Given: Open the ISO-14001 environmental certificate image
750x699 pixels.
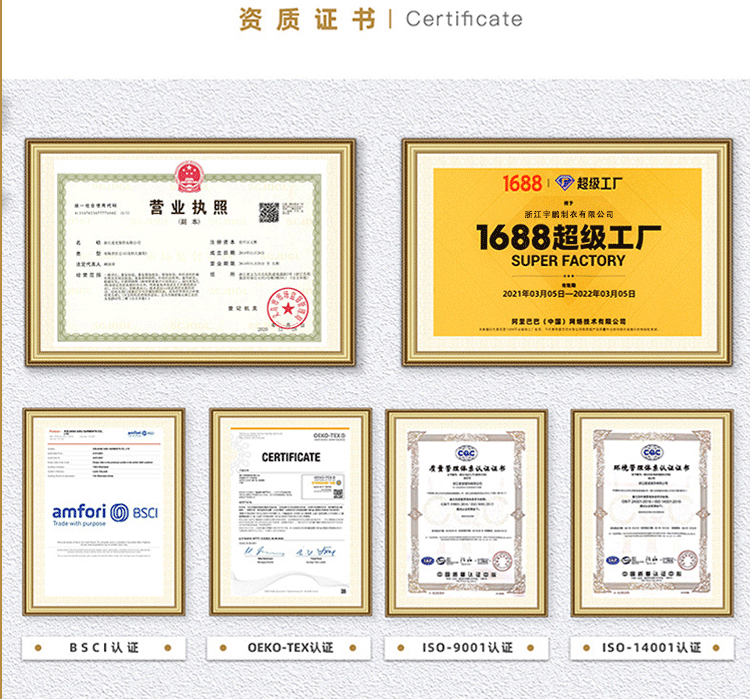Looking at the screenshot, I should pyautogui.click(x=652, y=513).
